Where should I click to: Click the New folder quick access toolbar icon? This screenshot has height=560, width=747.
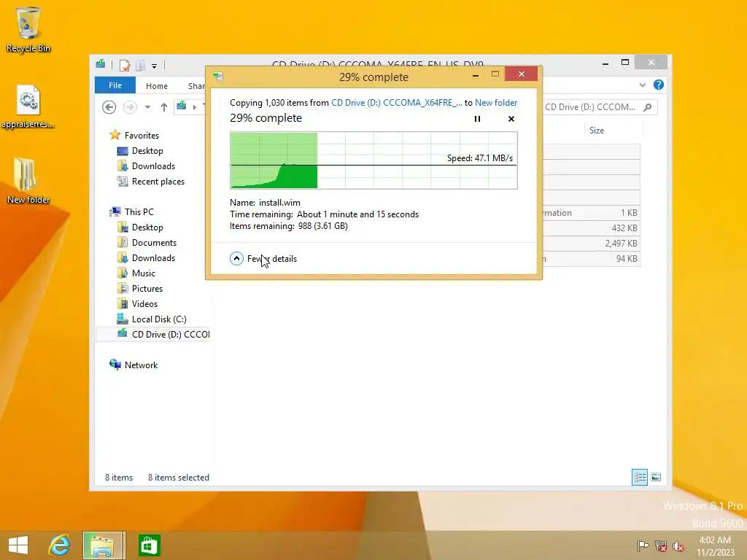click(141, 65)
